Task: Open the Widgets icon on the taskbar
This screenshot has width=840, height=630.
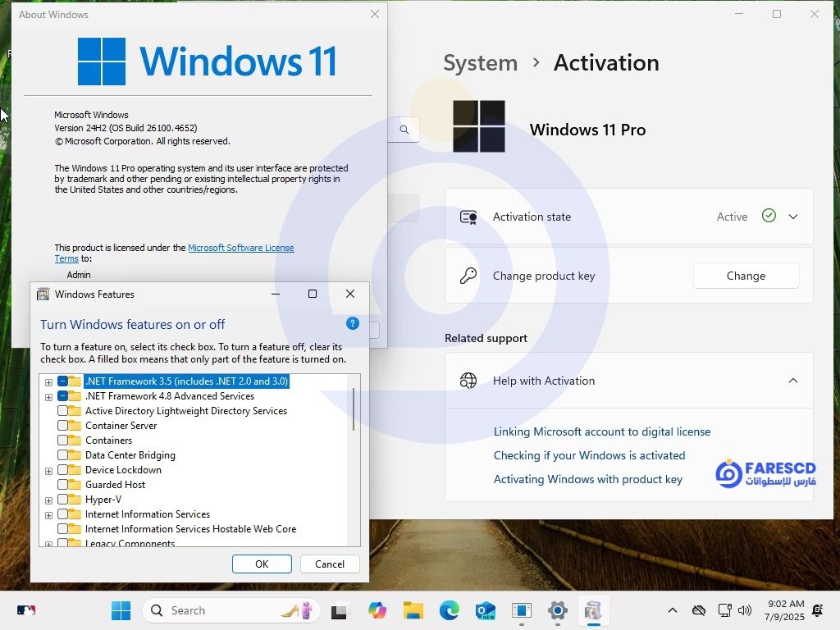Action: coord(25,610)
